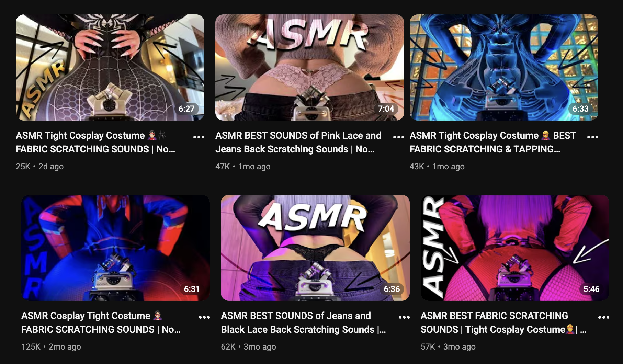Open more options for Pink Lace video
Screen dimensions: 623x364
pos(398,137)
